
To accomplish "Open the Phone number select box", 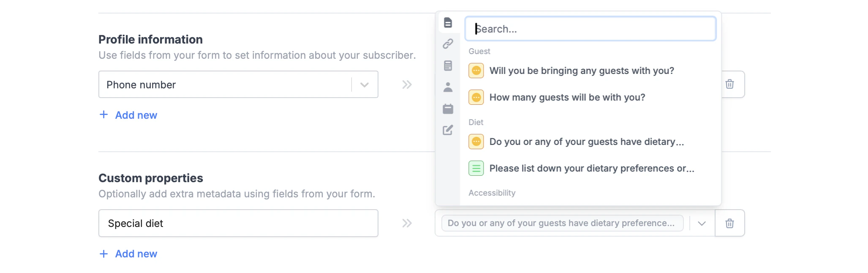I will pyautogui.click(x=238, y=85).
